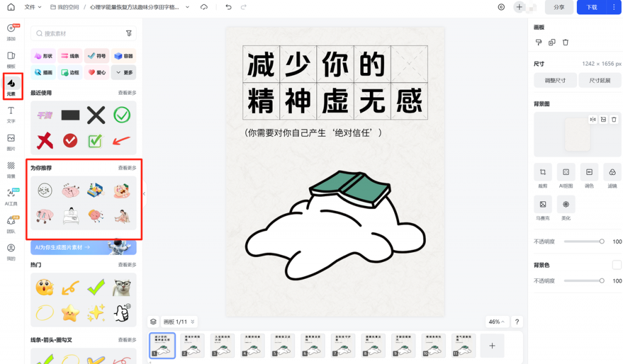This screenshot has width=623, height=364.
Task: Insert the yellow star sticker
Action: coord(71,313)
